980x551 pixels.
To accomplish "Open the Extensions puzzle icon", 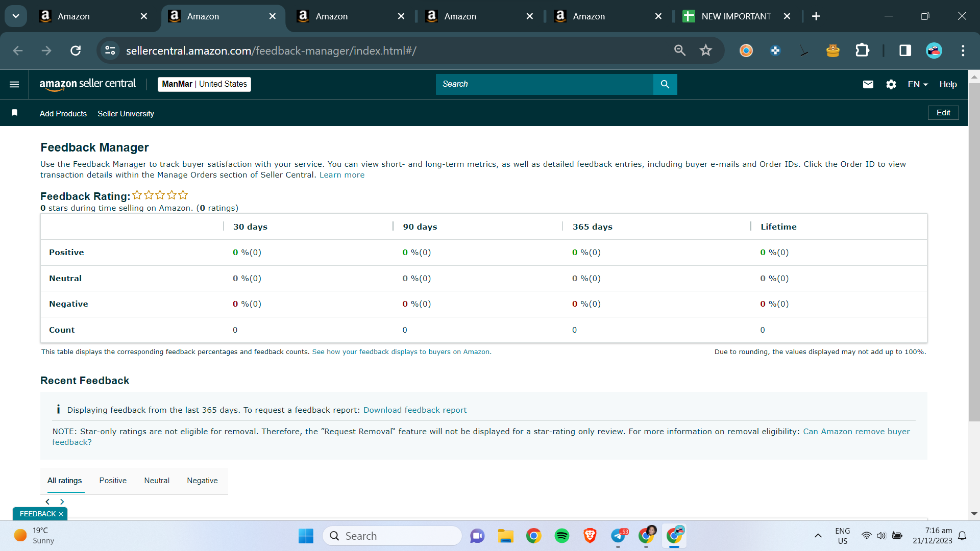I will pos(862,51).
